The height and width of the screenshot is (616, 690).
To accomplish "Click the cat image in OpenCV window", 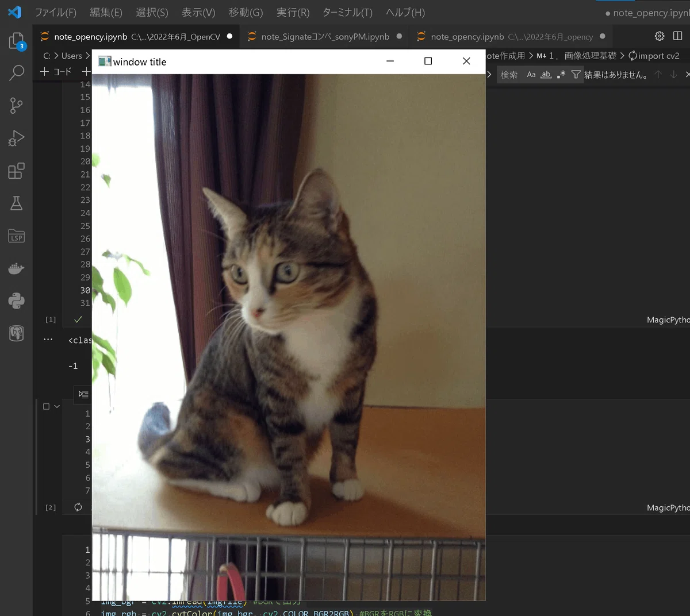I will (x=289, y=337).
